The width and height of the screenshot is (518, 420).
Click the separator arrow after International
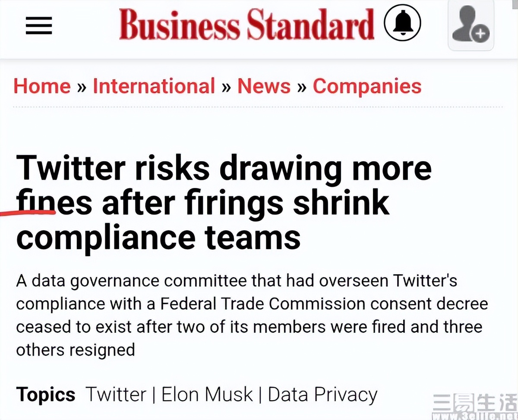226,87
